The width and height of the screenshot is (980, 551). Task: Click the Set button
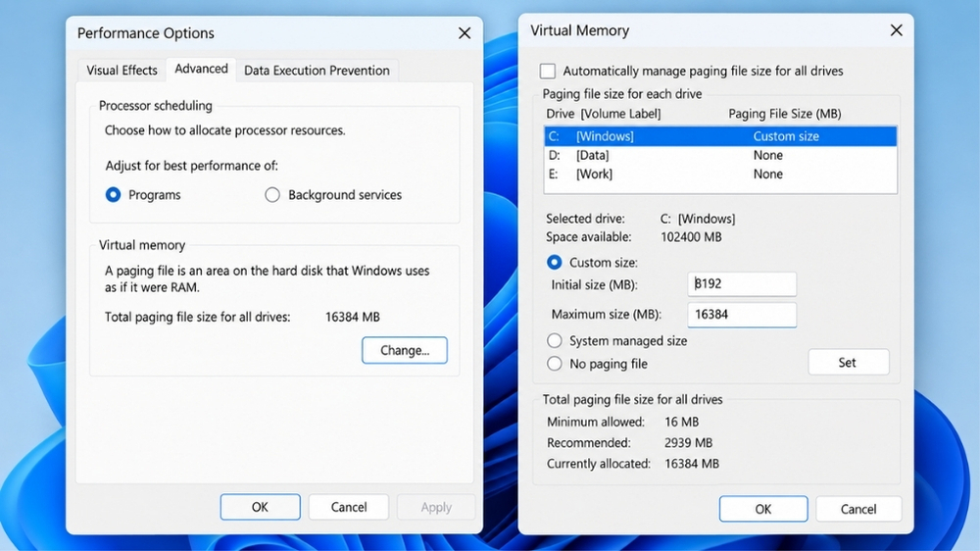(848, 362)
